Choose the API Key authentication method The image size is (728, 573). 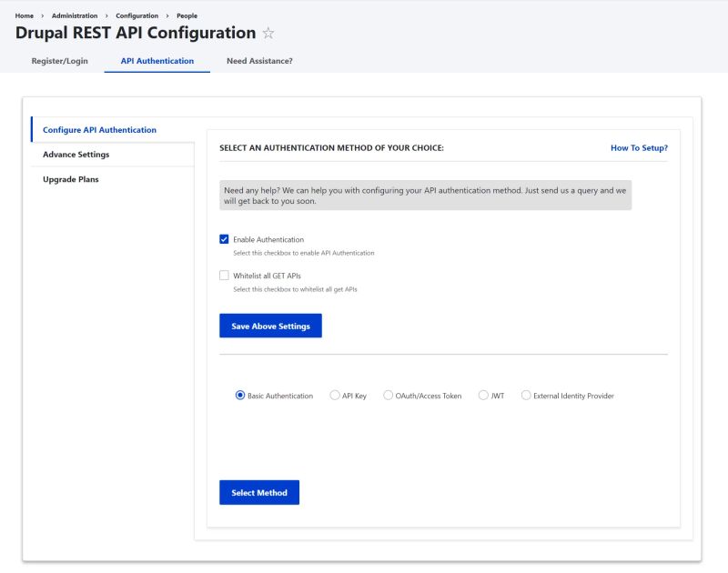(x=333, y=395)
